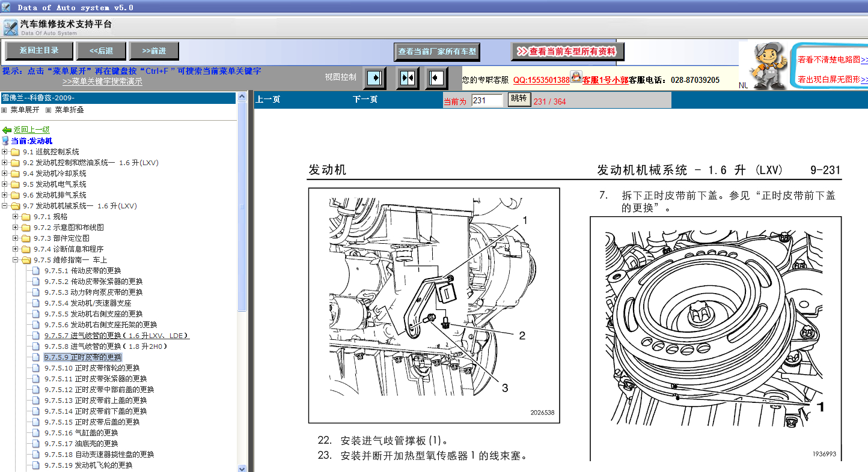The height and width of the screenshot is (472, 868).
Task: Open 9.7.5.18 自动变速器挠性盘的更换
Action: click(99, 455)
